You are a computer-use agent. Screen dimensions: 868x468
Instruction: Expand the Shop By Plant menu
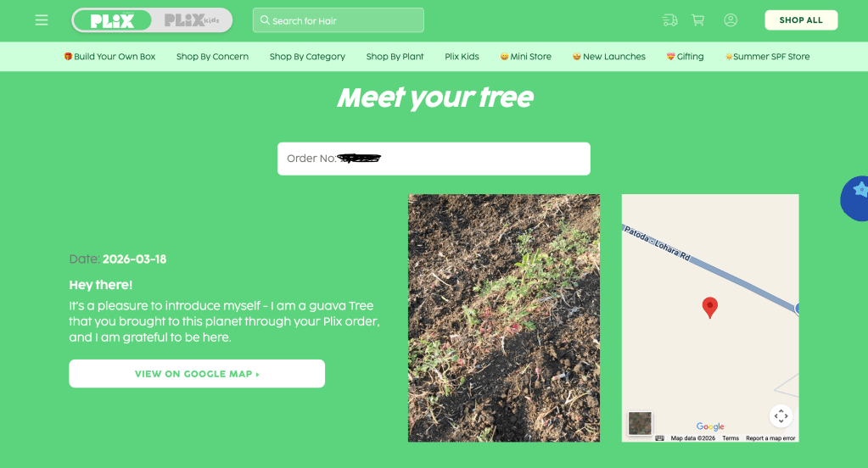395,57
